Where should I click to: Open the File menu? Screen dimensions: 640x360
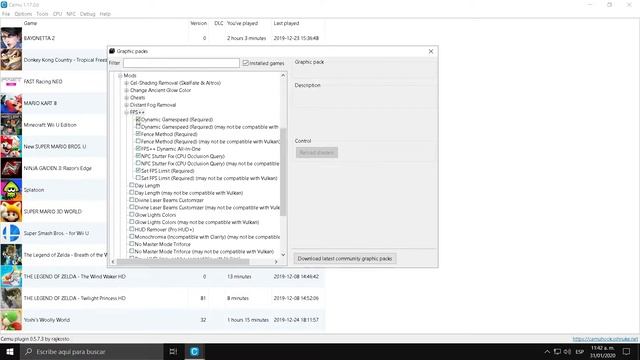pos(6,14)
